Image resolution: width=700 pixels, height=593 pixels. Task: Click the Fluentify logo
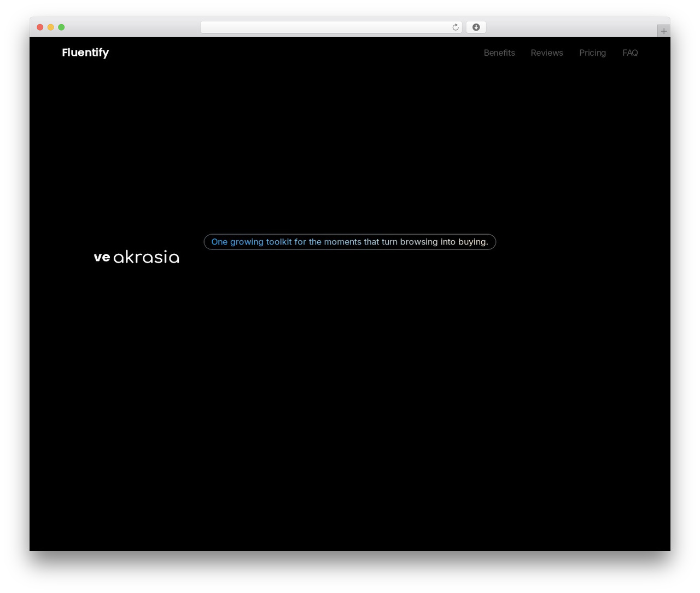tap(85, 53)
